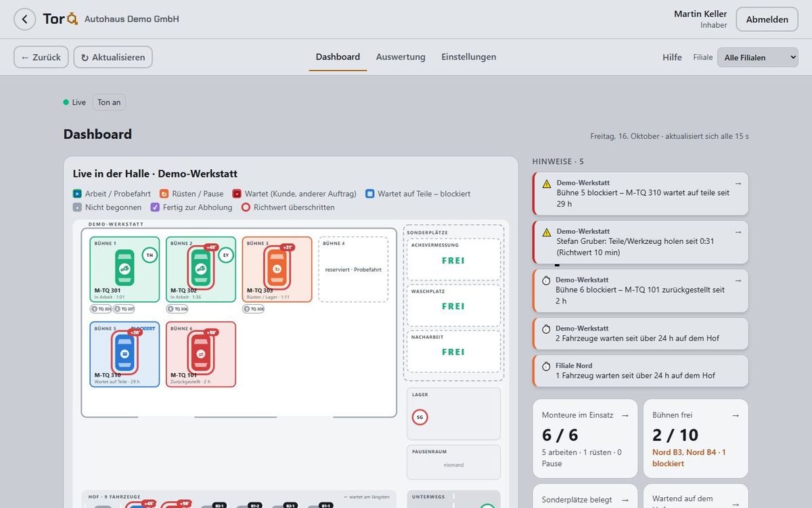
Task: Click the +50' overrun badge on Bühne 6
Action: (x=210, y=333)
